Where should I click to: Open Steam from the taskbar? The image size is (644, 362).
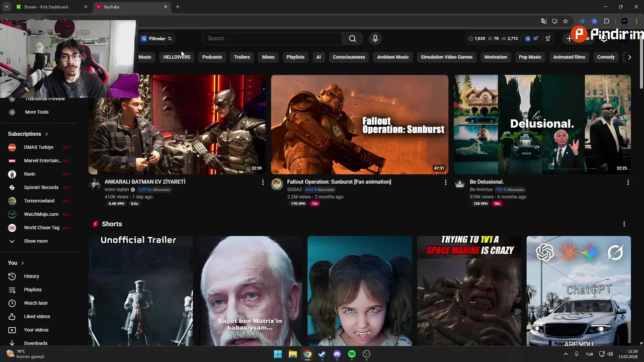pos(322,354)
